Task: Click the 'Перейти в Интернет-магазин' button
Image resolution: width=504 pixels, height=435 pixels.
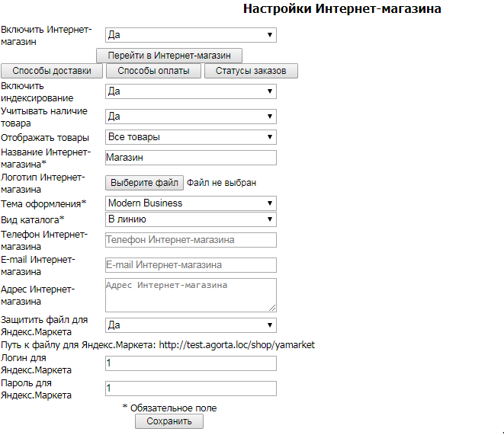Action: click(169, 56)
